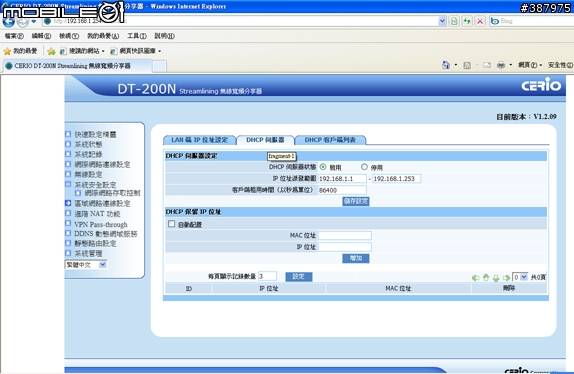Tick the 自動配置 checkbox

click(171, 224)
